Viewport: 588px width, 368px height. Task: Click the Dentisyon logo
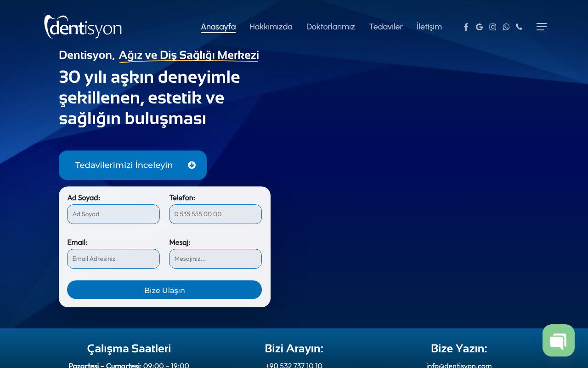(x=83, y=26)
